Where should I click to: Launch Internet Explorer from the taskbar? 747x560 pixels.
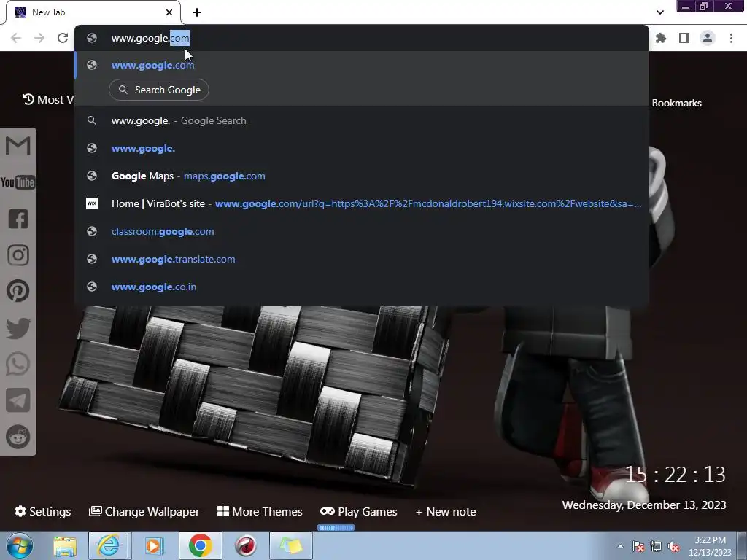pos(108,545)
